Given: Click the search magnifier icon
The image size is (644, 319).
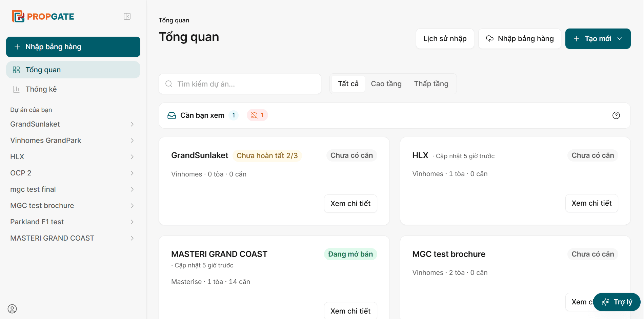Looking at the screenshot, I should point(169,84).
